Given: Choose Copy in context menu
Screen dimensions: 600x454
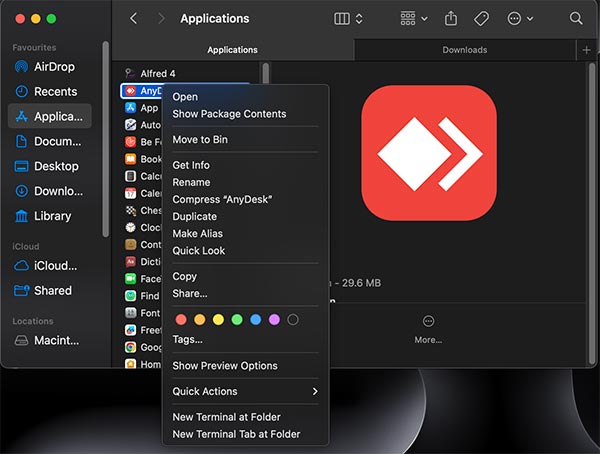Looking at the screenshot, I should pyautogui.click(x=245, y=276).
